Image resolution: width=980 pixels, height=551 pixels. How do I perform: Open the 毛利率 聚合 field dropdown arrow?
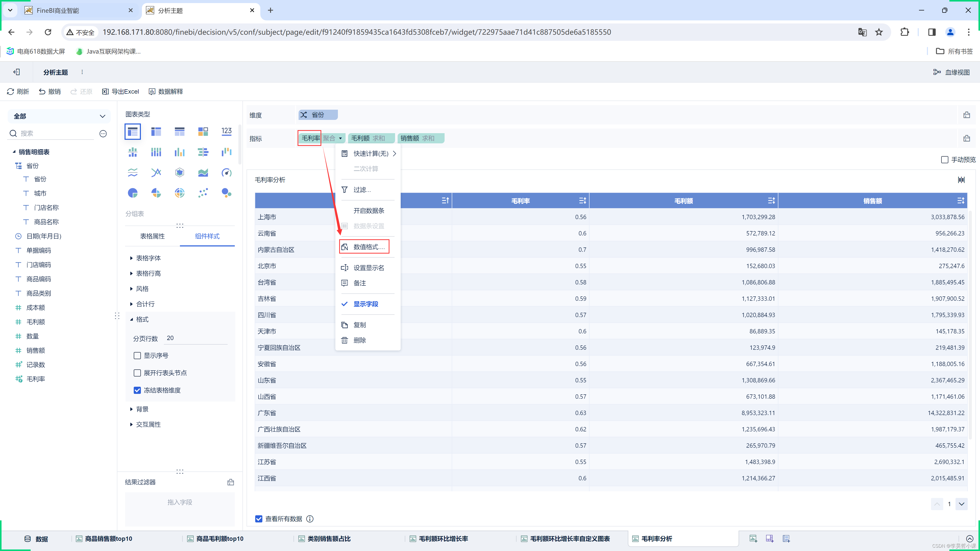(x=340, y=138)
